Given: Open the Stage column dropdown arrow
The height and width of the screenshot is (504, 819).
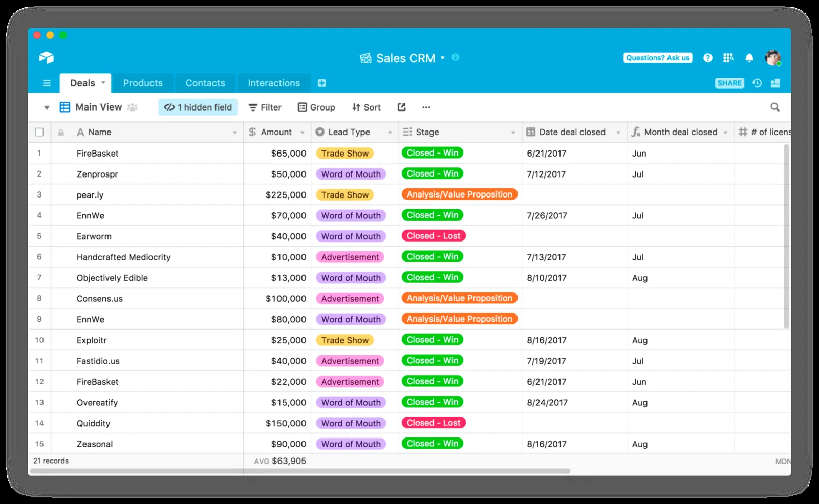Looking at the screenshot, I should pos(513,133).
